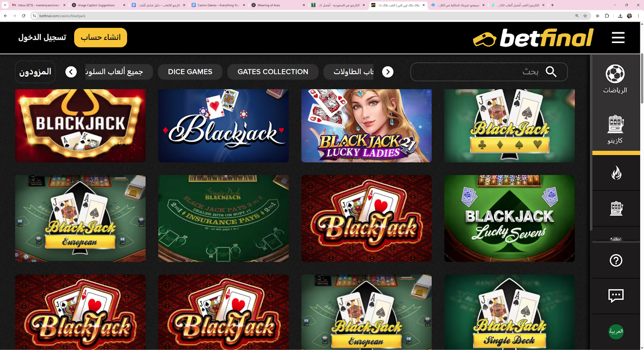644x350 pixels.
Task: Switch to the Image Caption Suggestions tab
Action: [98, 5]
